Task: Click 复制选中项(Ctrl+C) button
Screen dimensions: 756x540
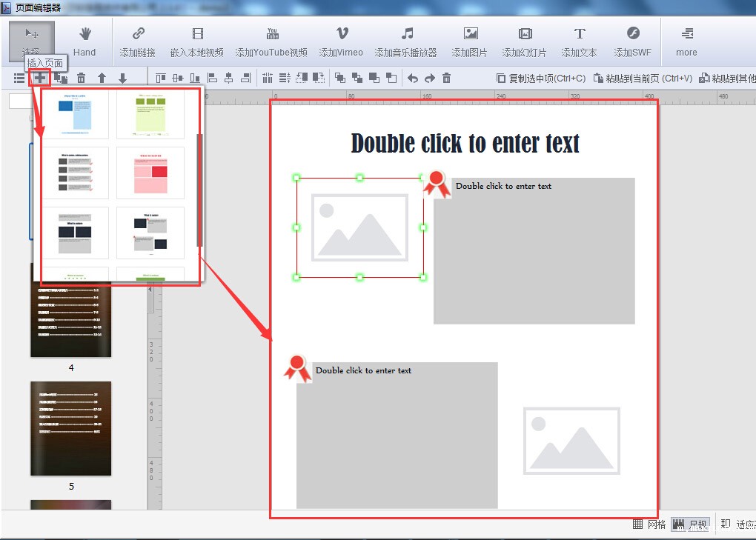Action: tap(540, 78)
